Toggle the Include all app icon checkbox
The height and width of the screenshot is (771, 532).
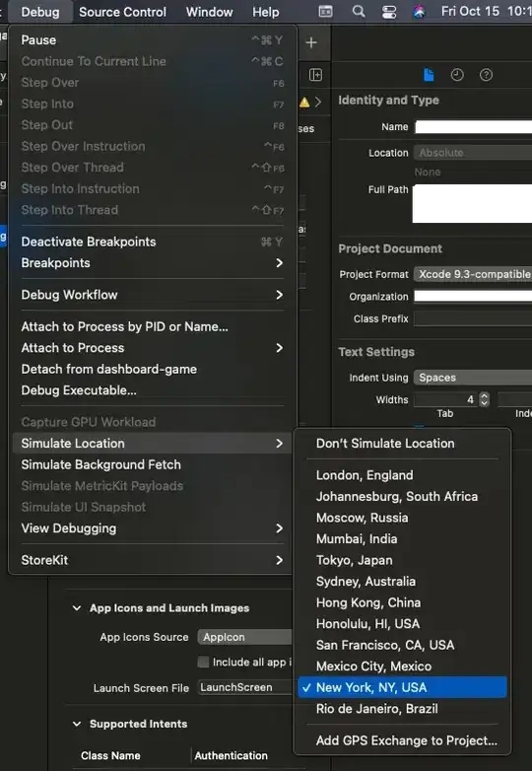pos(203,662)
